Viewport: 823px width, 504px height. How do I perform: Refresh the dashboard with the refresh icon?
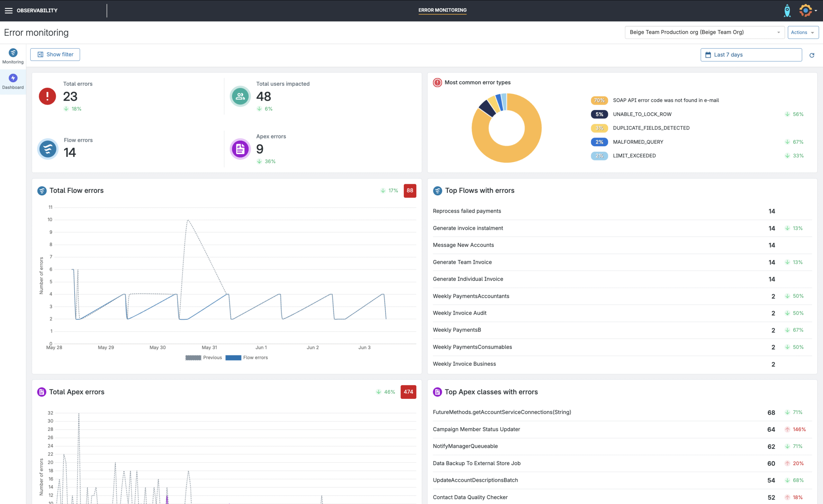(x=812, y=55)
